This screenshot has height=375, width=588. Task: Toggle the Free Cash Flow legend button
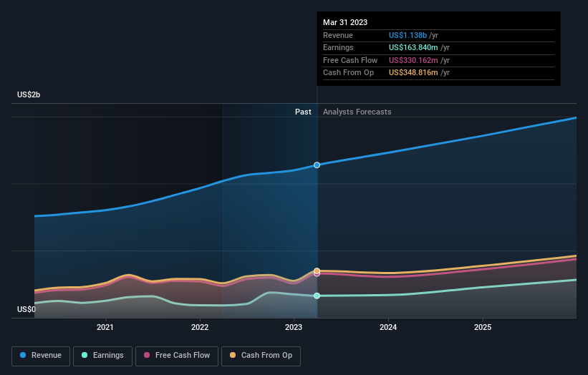177,356
